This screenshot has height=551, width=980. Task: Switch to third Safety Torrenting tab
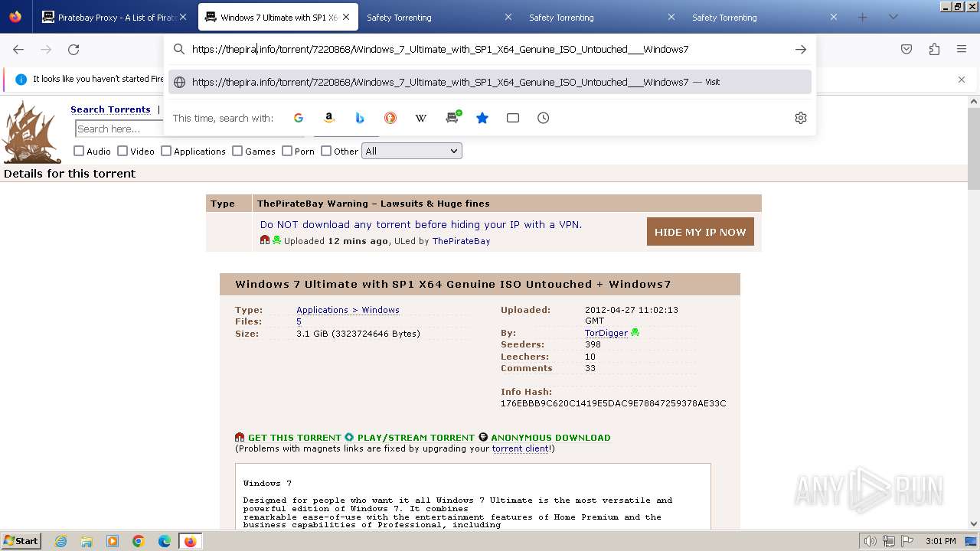(766, 17)
